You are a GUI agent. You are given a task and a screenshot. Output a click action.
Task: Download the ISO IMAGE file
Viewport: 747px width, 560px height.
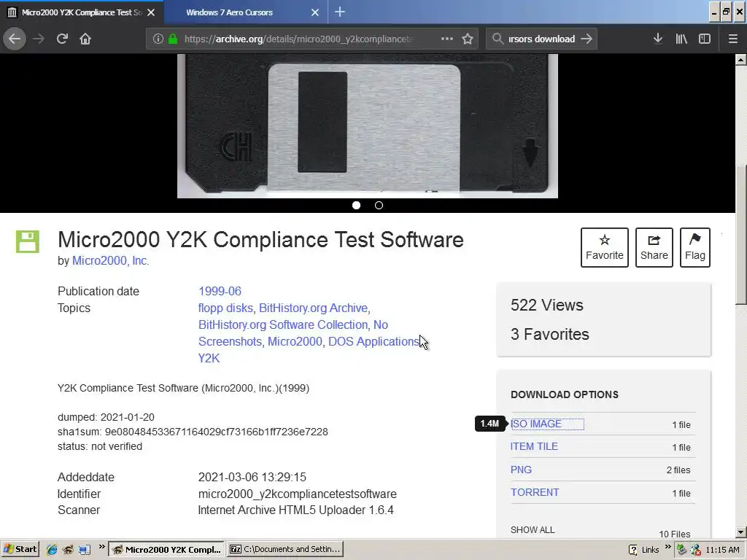pyautogui.click(x=536, y=424)
